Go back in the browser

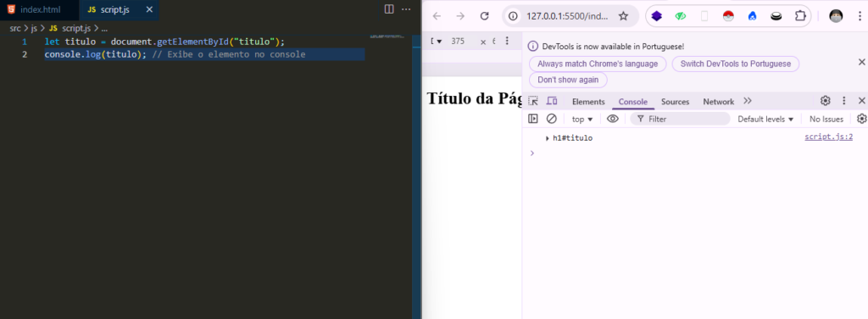click(x=437, y=16)
